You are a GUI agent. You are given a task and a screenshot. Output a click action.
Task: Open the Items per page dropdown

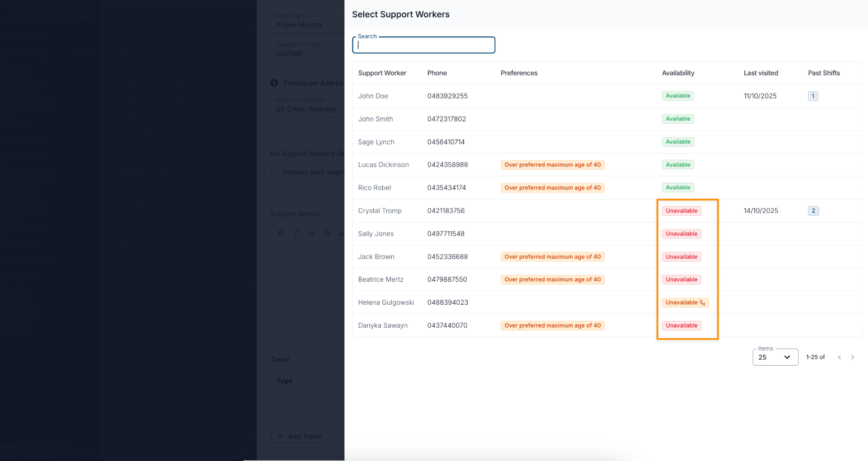pos(775,357)
